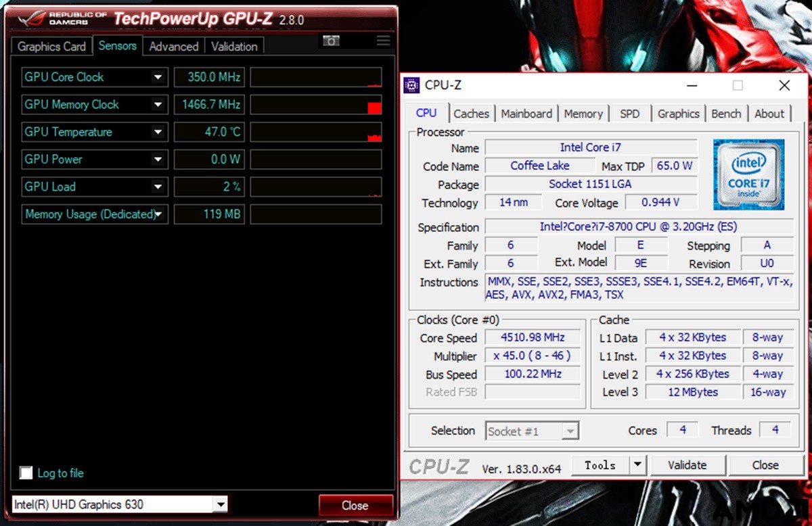This screenshot has height=526, width=812.
Task: Open the About tab in CPU-Z
Action: (769, 114)
